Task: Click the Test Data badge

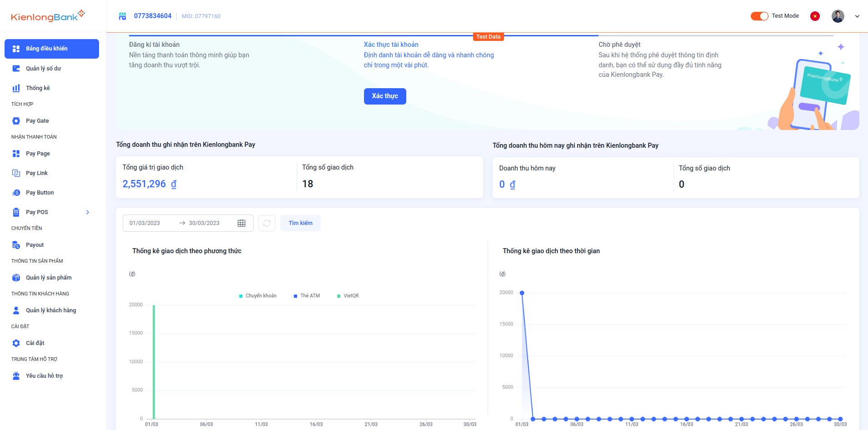Action: (x=489, y=37)
